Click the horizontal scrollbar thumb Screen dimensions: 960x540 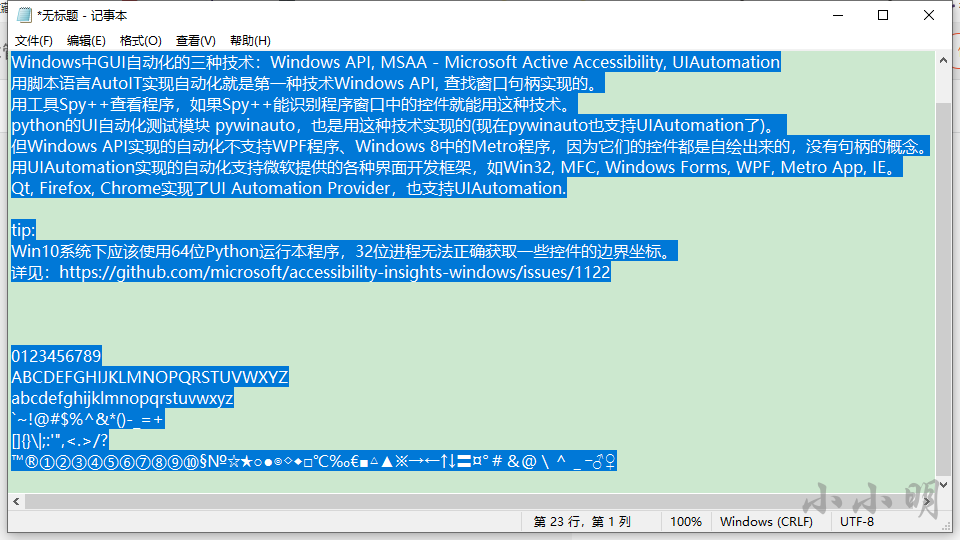pyautogui.click(x=471, y=501)
